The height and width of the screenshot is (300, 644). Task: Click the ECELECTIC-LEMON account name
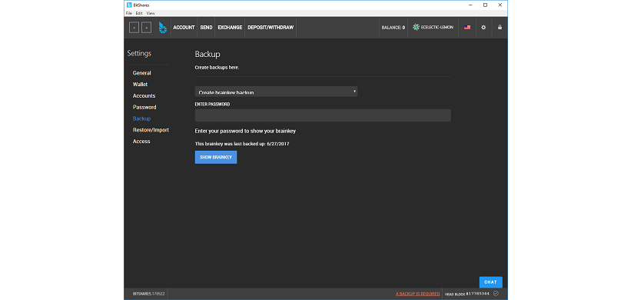click(x=437, y=27)
